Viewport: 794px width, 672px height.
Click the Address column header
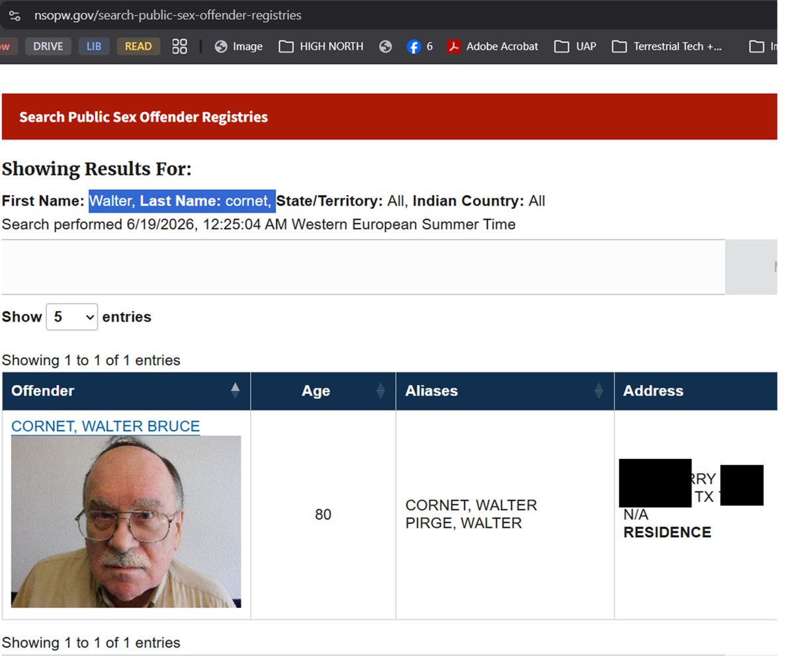pos(695,391)
